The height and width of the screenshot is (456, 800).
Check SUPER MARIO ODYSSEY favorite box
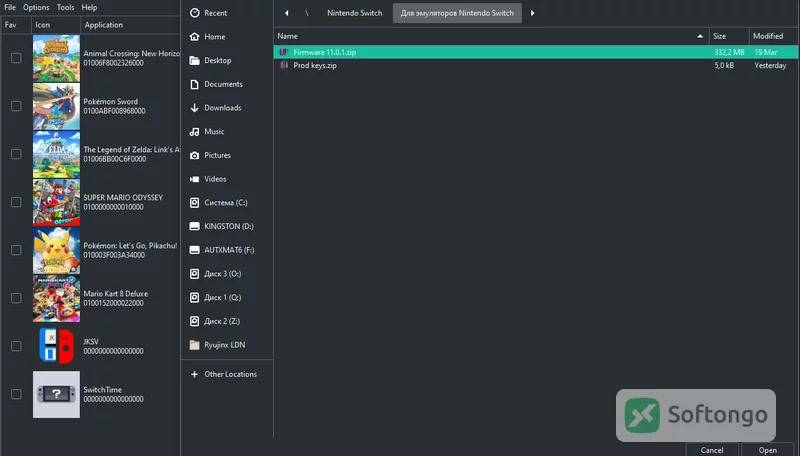click(x=16, y=202)
